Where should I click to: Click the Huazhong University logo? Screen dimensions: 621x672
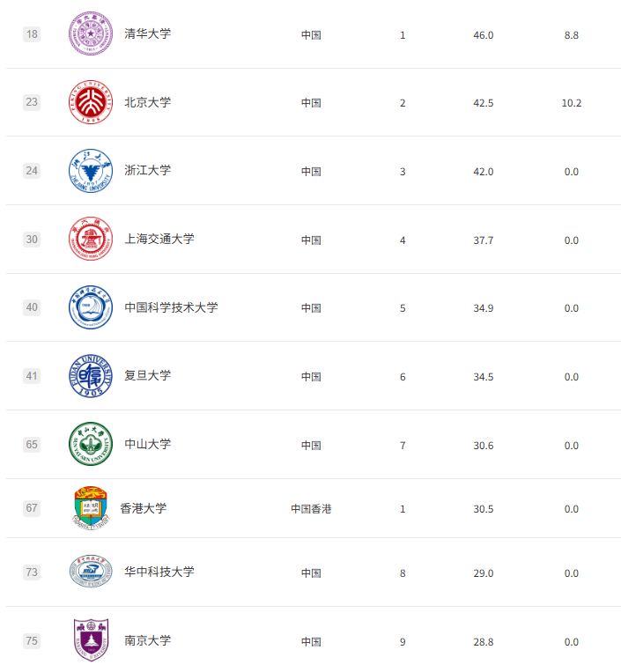(x=91, y=572)
